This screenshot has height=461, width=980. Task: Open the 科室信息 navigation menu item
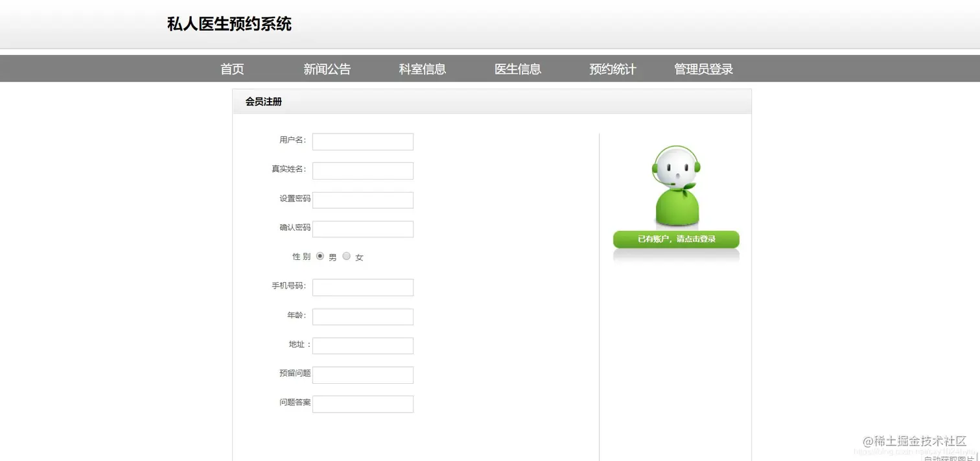(422, 69)
